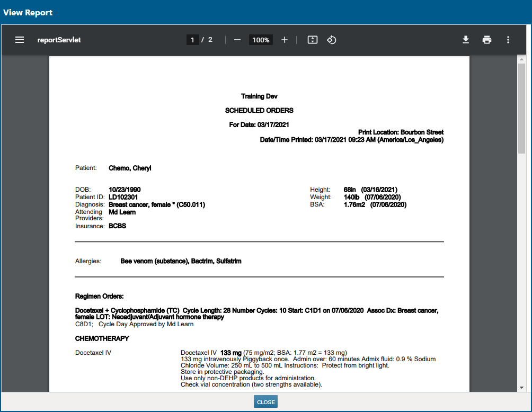Rotate the report page clockwise

[x=332, y=39]
